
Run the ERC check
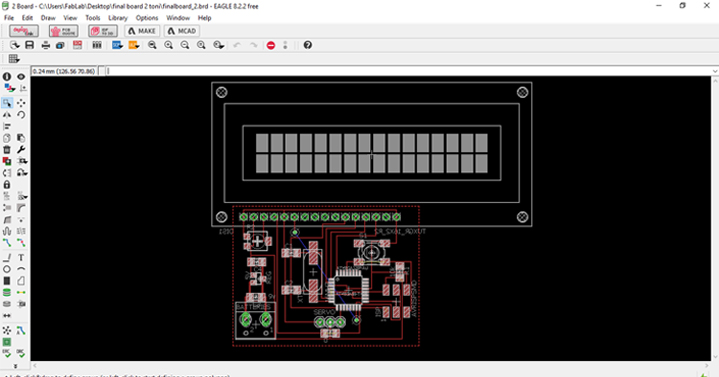[7, 353]
